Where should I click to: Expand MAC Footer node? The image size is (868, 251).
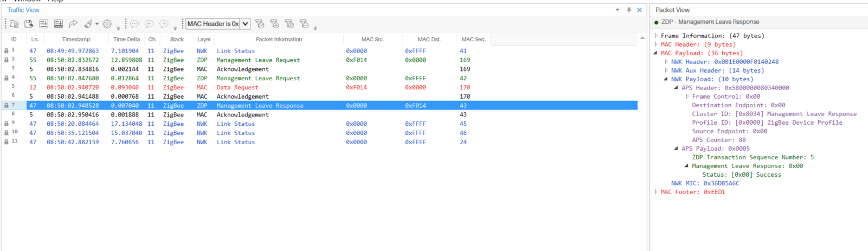pyautogui.click(x=656, y=192)
